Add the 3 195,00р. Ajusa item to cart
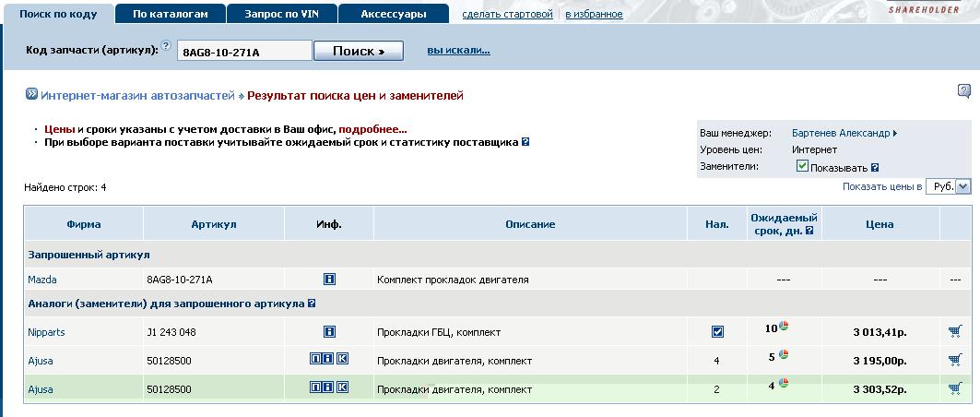 tap(954, 360)
